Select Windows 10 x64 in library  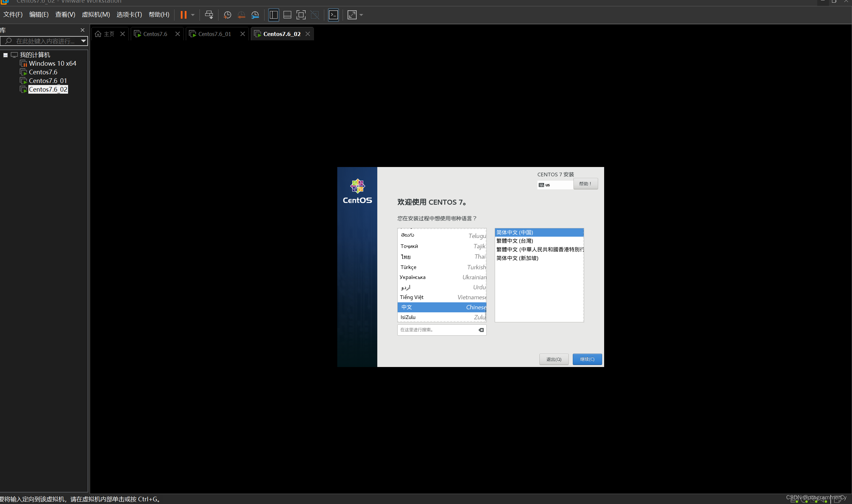click(x=52, y=64)
